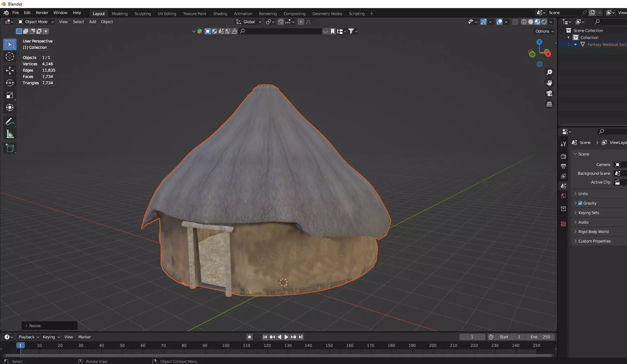The image size is (627, 364).
Task: Select the Annotate pencil tool
Action: click(x=10, y=121)
